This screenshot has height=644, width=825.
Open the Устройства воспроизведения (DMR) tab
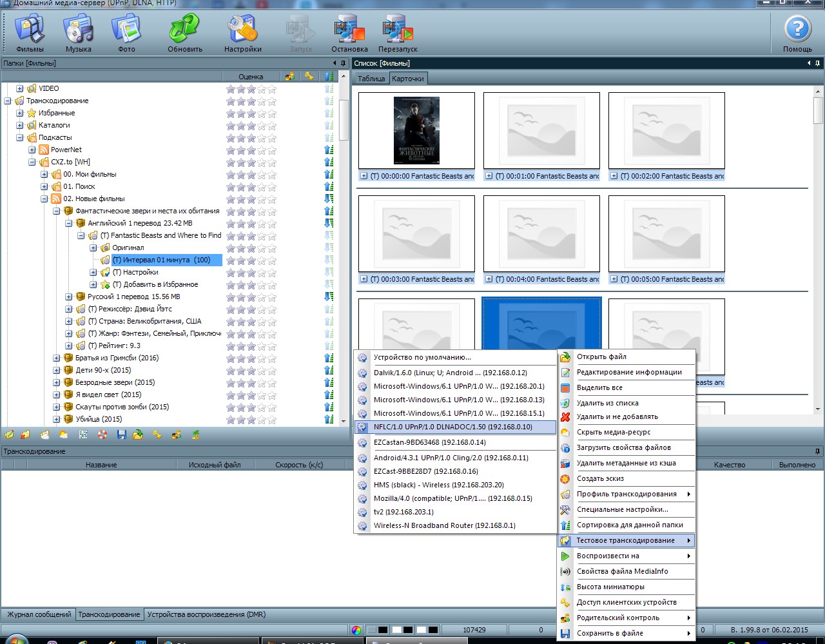(206, 614)
